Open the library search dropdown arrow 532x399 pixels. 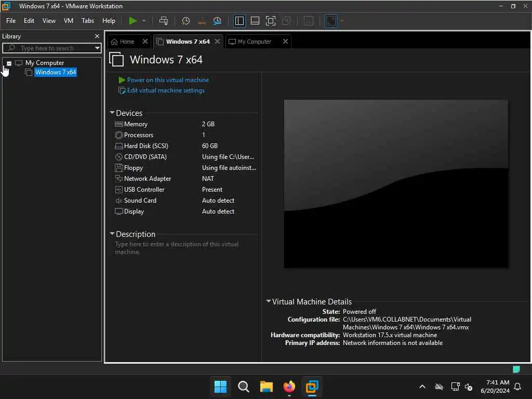coord(97,48)
